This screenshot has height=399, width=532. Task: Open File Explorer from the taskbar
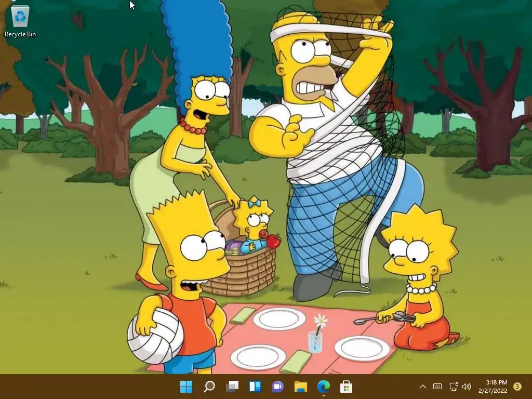click(301, 387)
